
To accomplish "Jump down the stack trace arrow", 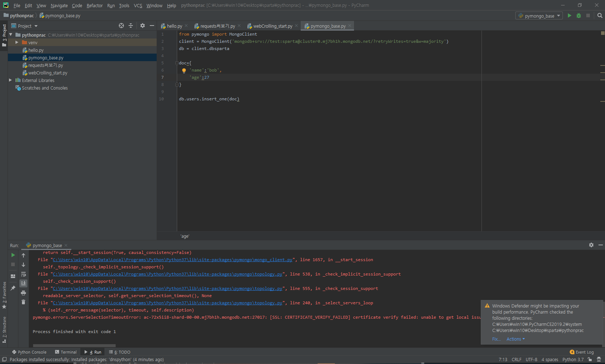I will (x=23, y=265).
